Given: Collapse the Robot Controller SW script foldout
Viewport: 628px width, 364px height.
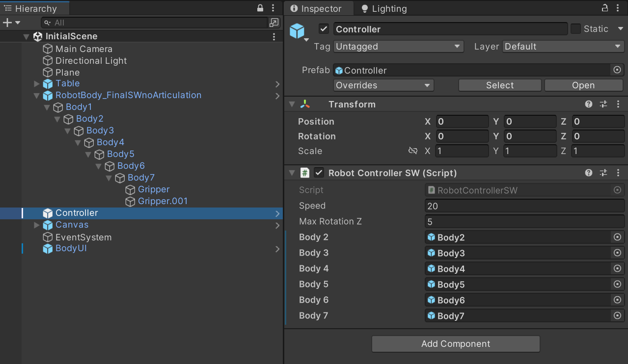Looking at the screenshot, I should [x=292, y=173].
